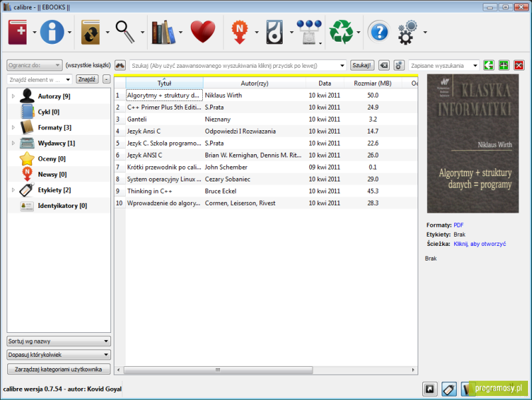
Task: Toggle tag browser icon in status bar
Action: coord(449,389)
